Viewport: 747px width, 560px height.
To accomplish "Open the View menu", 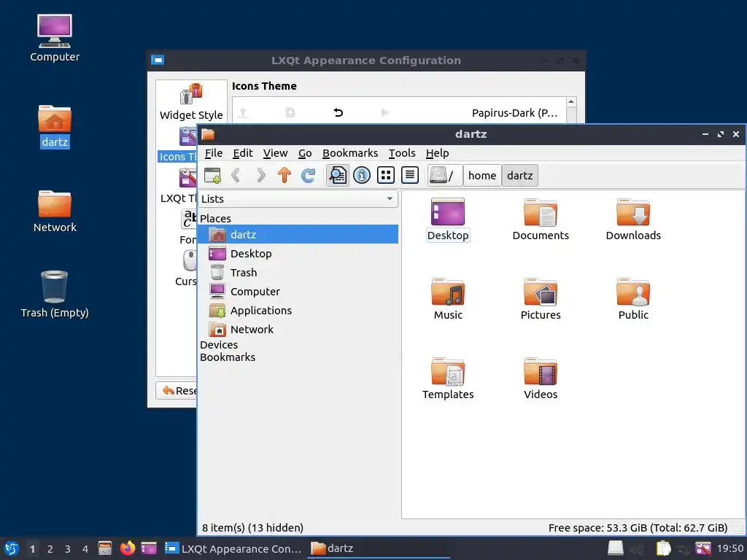I will [x=275, y=153].
